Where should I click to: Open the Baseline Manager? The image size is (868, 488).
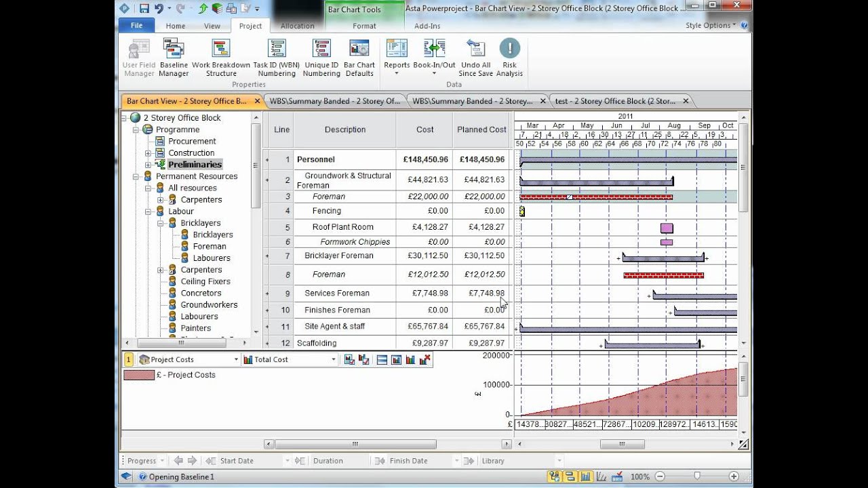pos(174,58)
